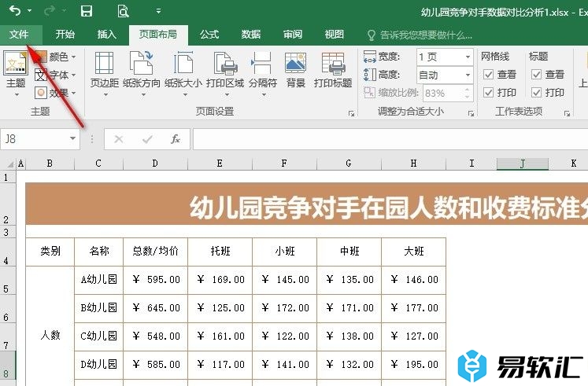Click the 宽度 width icon

point(369,57)
